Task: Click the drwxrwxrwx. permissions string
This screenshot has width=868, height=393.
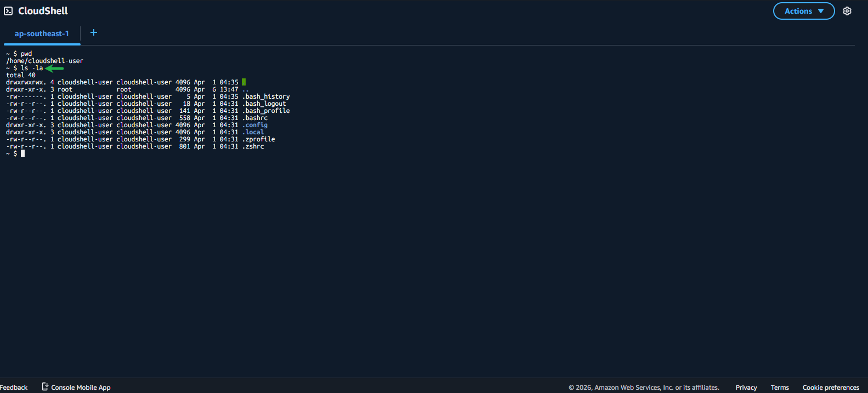Action: [x=26, y=82]
